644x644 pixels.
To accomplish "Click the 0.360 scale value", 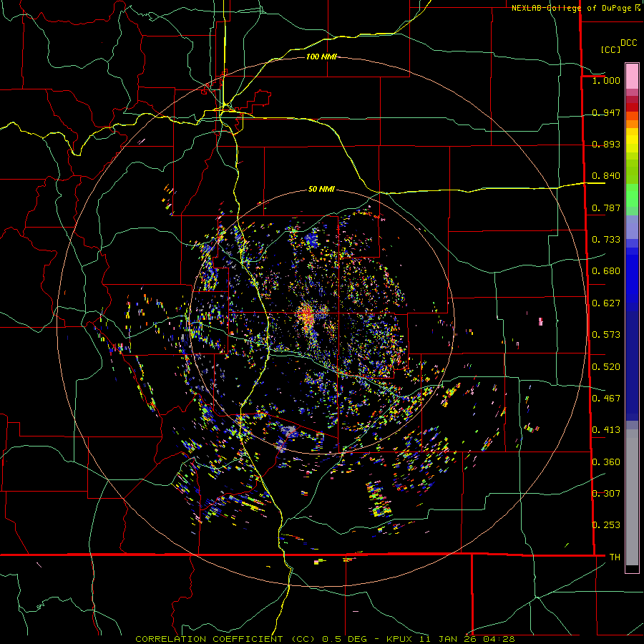I will click(606, 462).
